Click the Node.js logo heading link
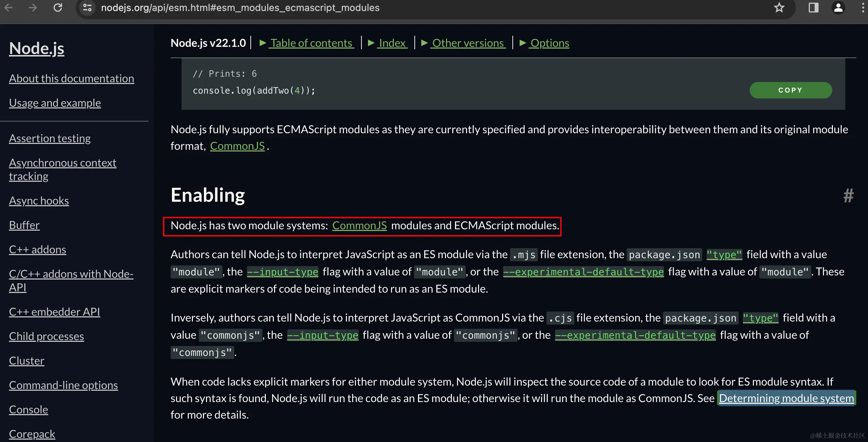868x442 pixels. pos(37,48)
